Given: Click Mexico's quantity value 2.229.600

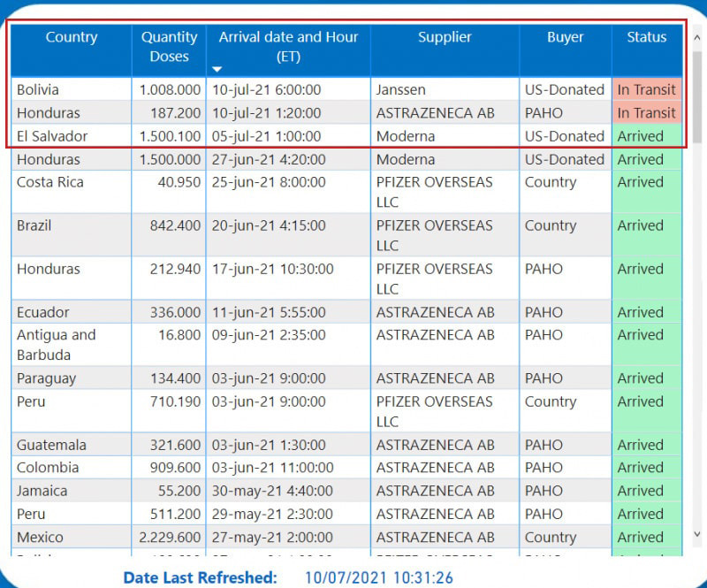Looking at the screenshot, I should pos(169,537).
